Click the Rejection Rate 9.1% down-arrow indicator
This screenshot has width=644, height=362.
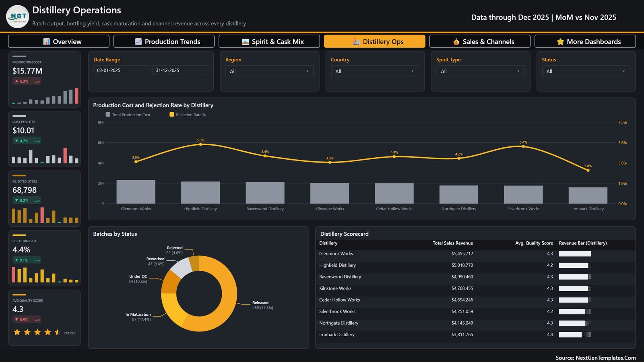(x=17, y=260)
